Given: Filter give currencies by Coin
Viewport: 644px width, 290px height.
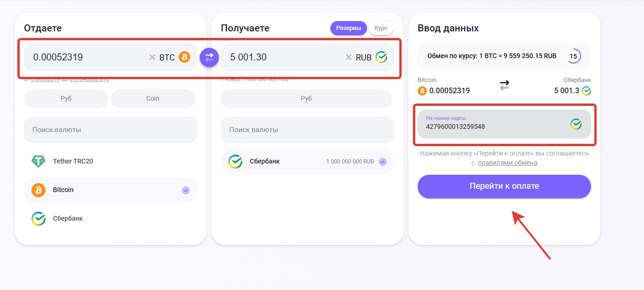Looking at the screenshot, I should [x=153, y=99].
